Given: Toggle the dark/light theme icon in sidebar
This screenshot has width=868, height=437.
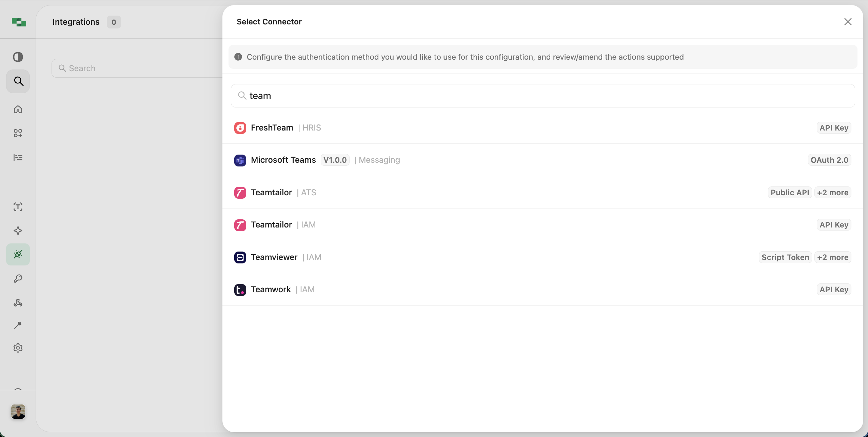Looking at the screenshot, I should click(18, 57).
